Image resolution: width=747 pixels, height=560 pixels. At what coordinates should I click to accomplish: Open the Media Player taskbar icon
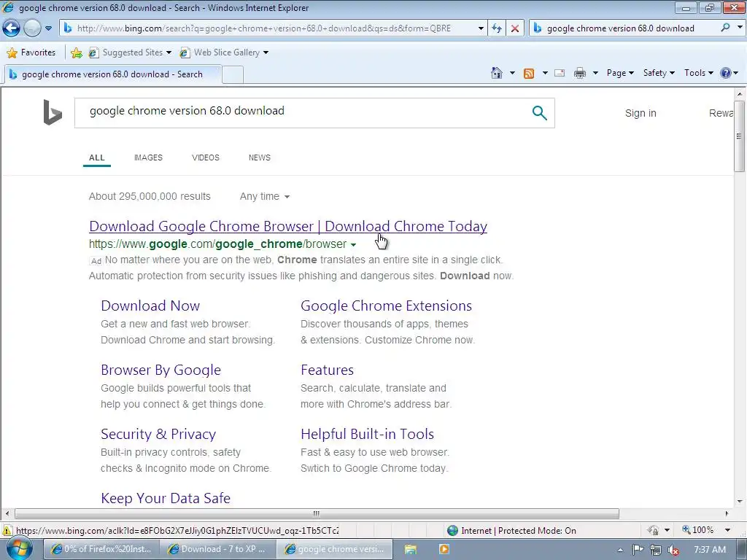pyautogui.click(x=444, y=549)
